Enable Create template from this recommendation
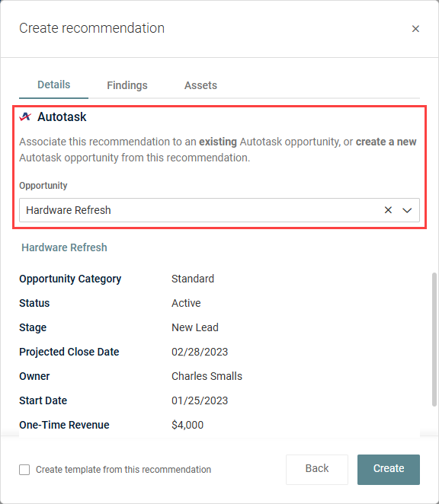The height and width of the screenshot is (504, 439). coord(24,470)
